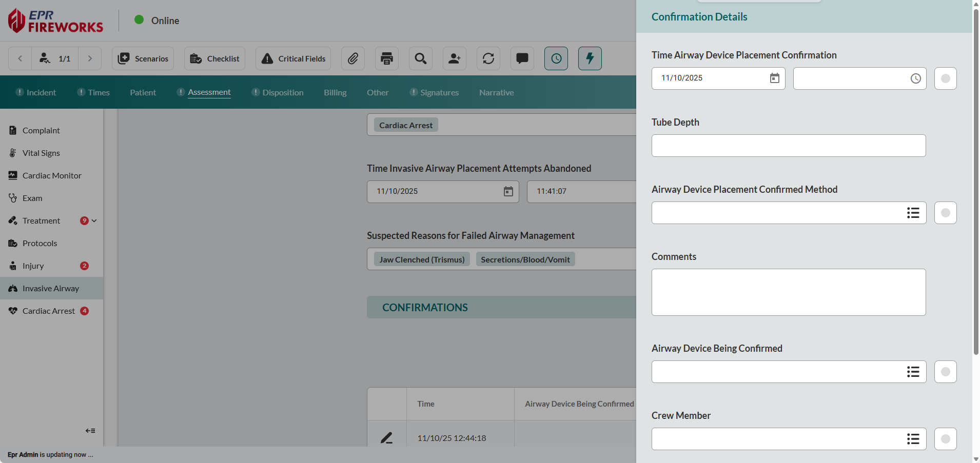
Task: Click the Critical Fields button
Action: pos(293,58)
